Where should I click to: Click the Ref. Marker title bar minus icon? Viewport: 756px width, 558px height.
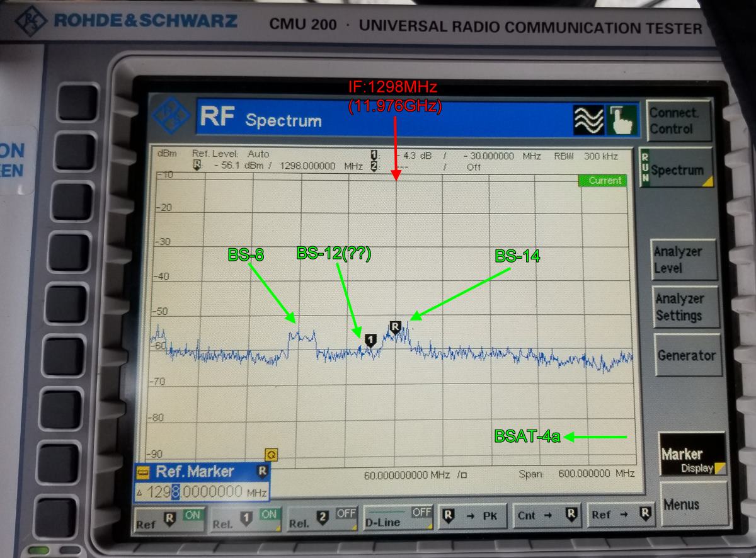tap(142, 472)
